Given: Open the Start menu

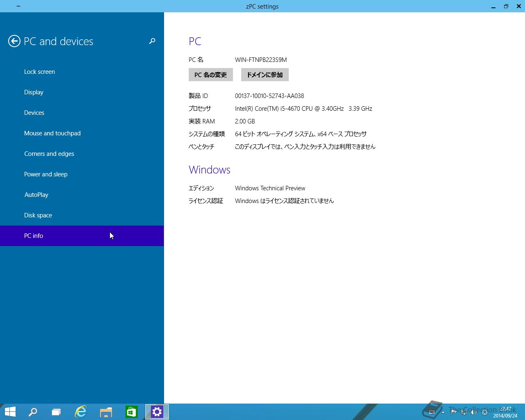Looking at the screenshot, I should pos(10,412).
